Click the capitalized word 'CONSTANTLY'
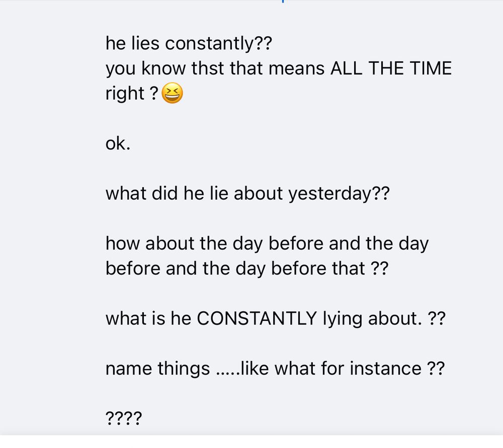This screenshot has height=448, width=503. (257, 318)
